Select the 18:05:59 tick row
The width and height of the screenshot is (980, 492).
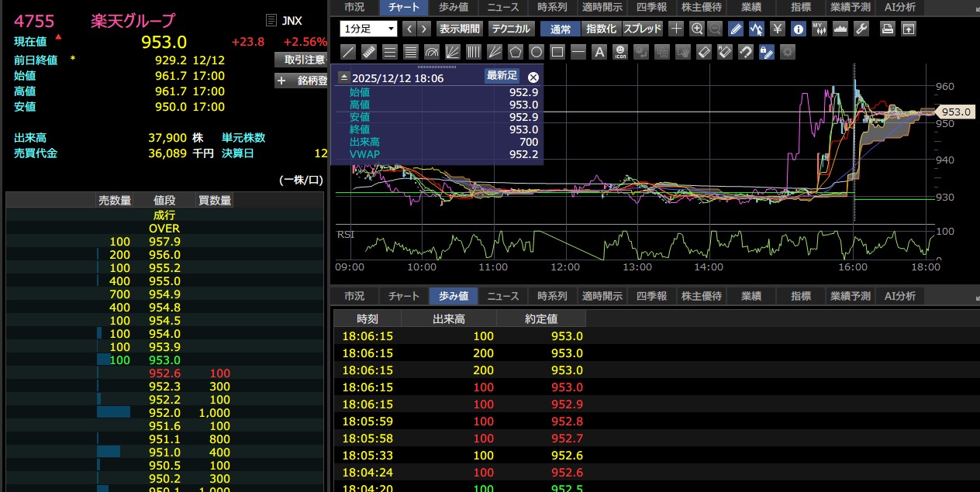pyautogui.click(x=656, y=421)
